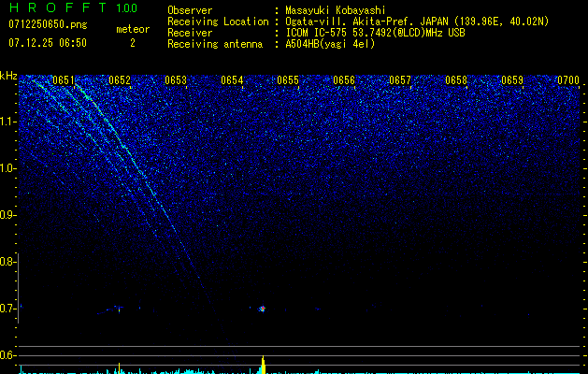This screenshot has height=374, width=588.
Task: Click the 0.9 frequency axis label
Action: pos(7,215)
